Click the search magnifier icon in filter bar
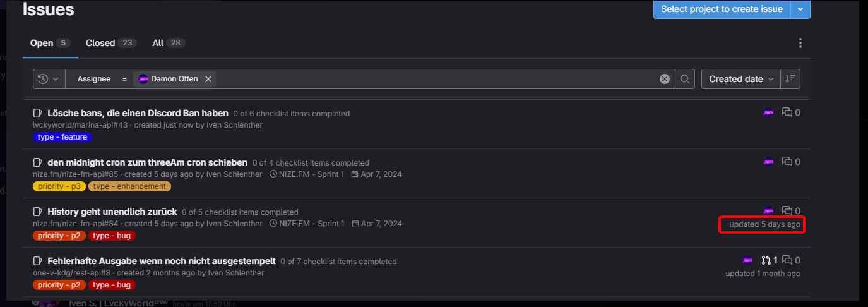 685,79
